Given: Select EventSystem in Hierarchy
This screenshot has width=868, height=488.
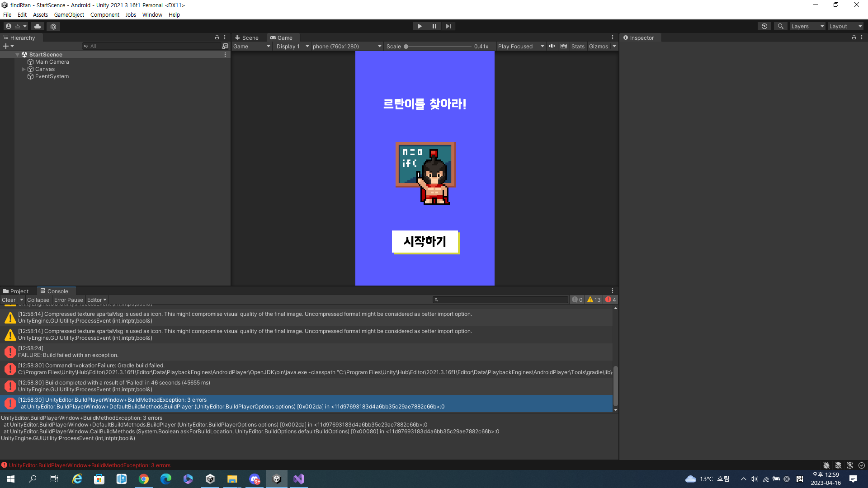Looking at the screenshot, I should point(52,76).
